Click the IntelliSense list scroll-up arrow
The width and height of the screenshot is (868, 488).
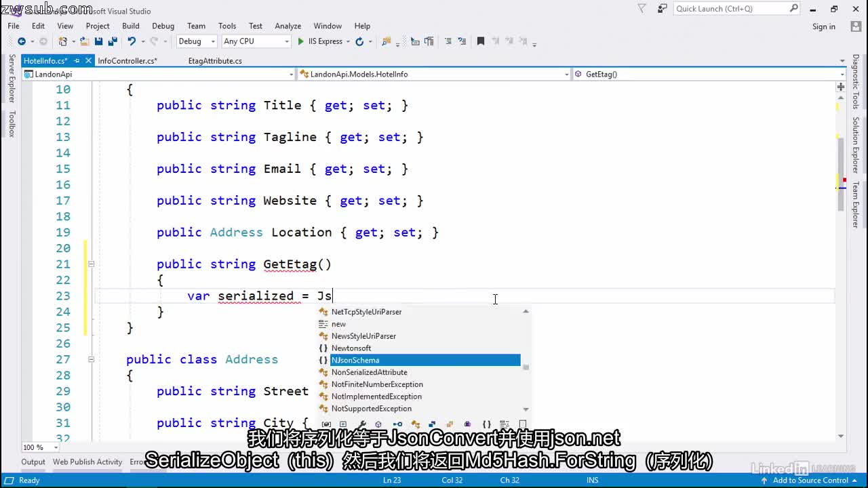(x=526, y=312)
